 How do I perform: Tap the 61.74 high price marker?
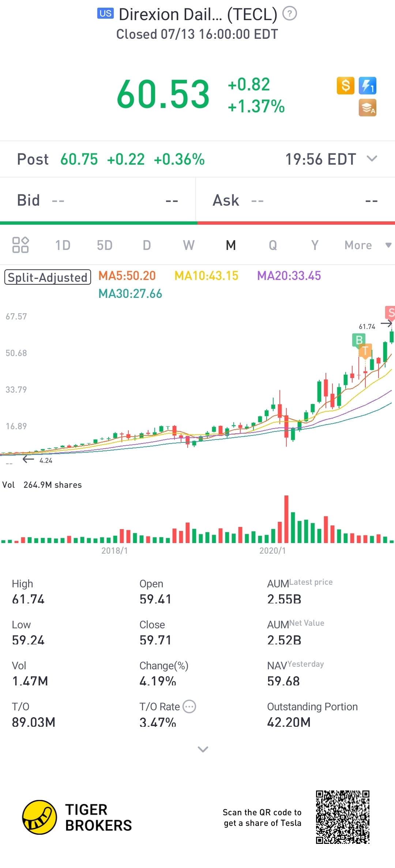pos(367,326)
